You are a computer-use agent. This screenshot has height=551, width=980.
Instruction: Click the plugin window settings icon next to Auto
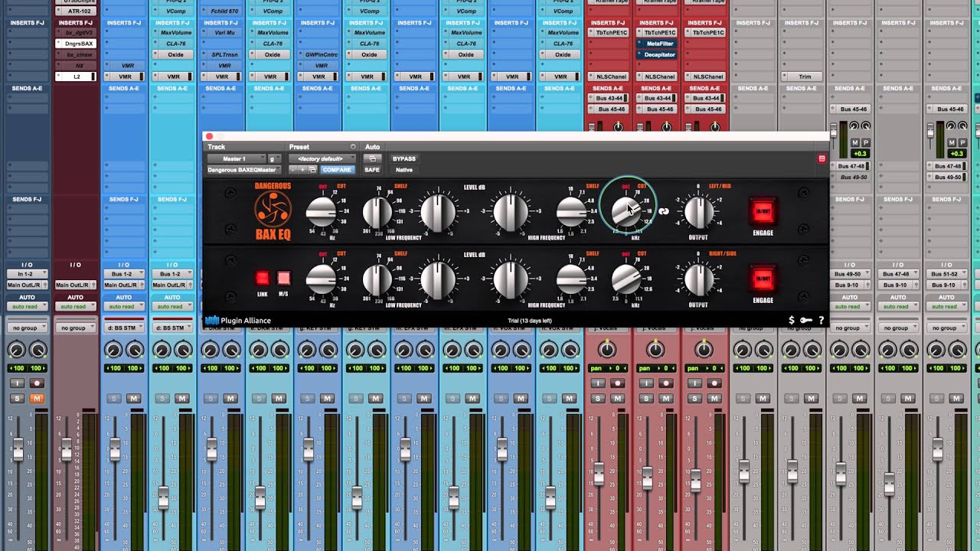(371, 159)
